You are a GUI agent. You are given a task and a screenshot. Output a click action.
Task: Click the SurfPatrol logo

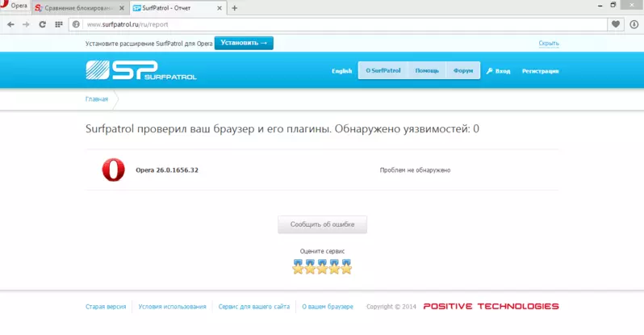click(141, 71)
